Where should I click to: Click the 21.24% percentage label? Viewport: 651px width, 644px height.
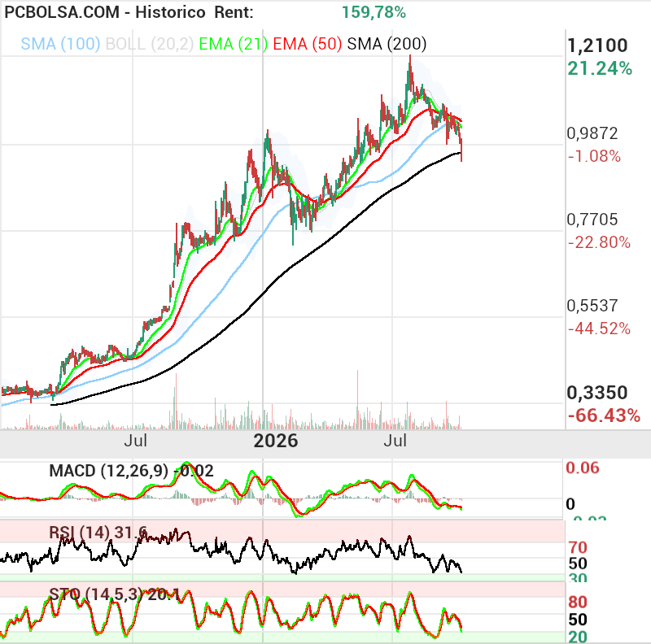600,68
